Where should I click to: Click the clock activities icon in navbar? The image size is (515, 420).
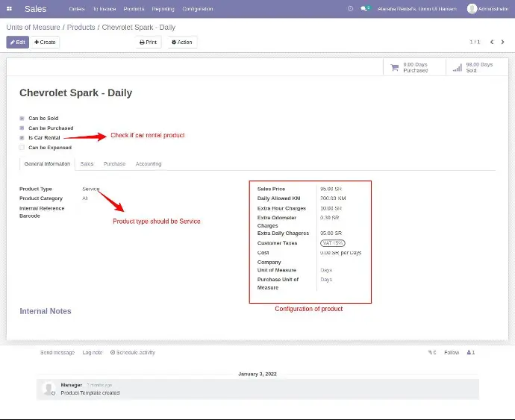[x=350, y=9]
